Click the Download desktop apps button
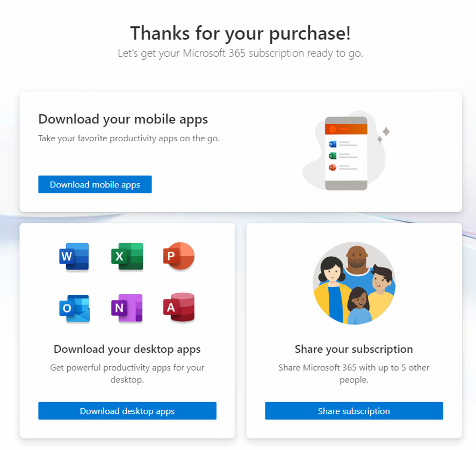 [127, 411]
